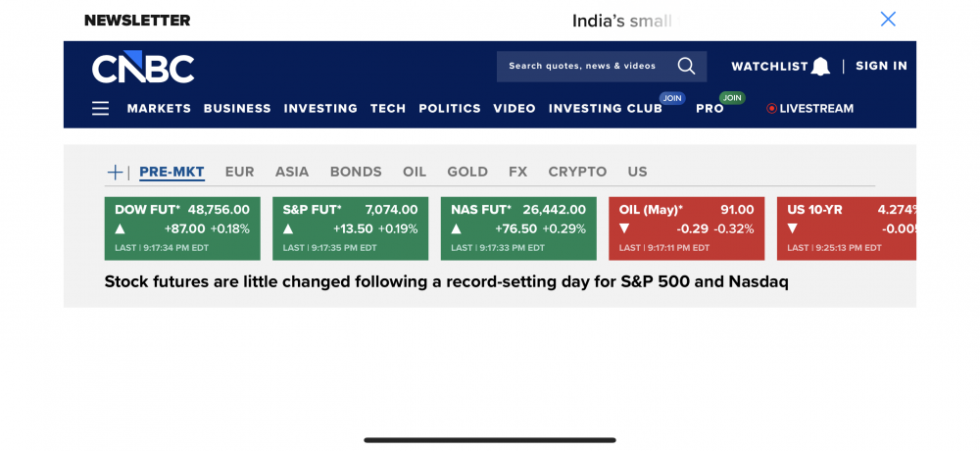Image resolution: width=980 pixels, height=451 pixels.
Task: Click the plus icon beside PRE-MKT
Action: (115, 173)
